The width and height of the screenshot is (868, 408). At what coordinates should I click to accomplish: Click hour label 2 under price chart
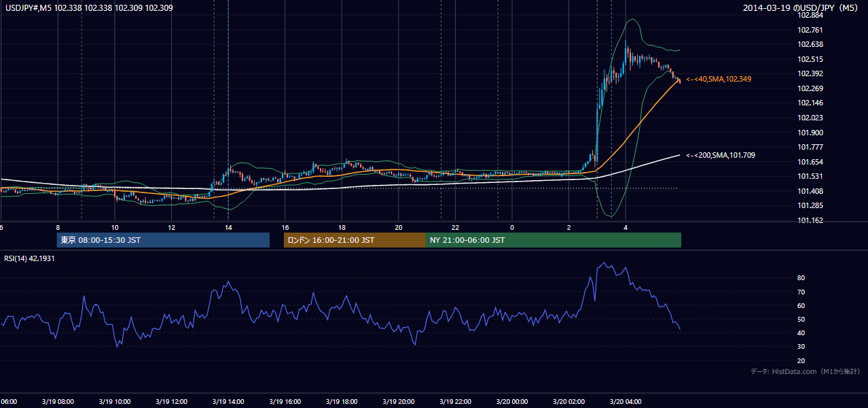click(569, 227)
